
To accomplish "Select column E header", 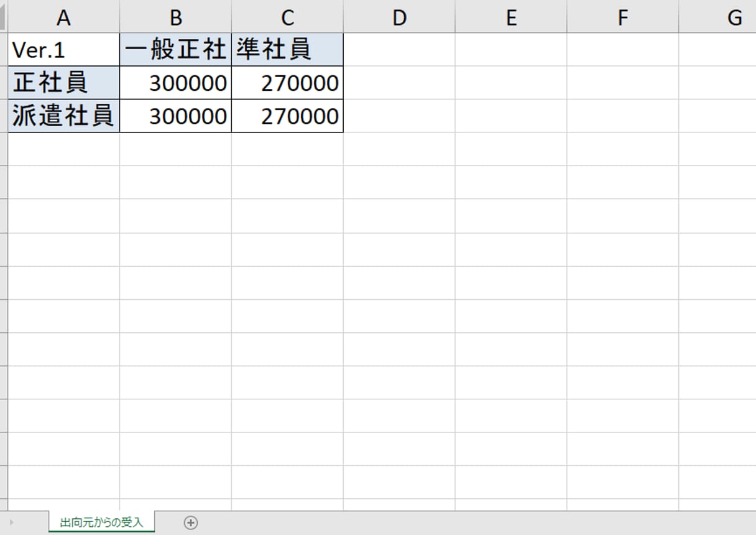I will pos(511,17).
